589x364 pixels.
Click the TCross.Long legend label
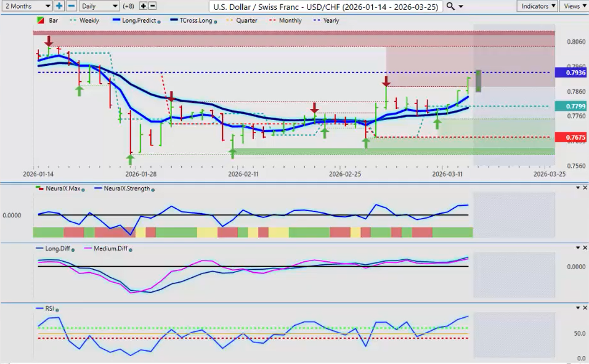pyautogui.click(x=195, y=20)
